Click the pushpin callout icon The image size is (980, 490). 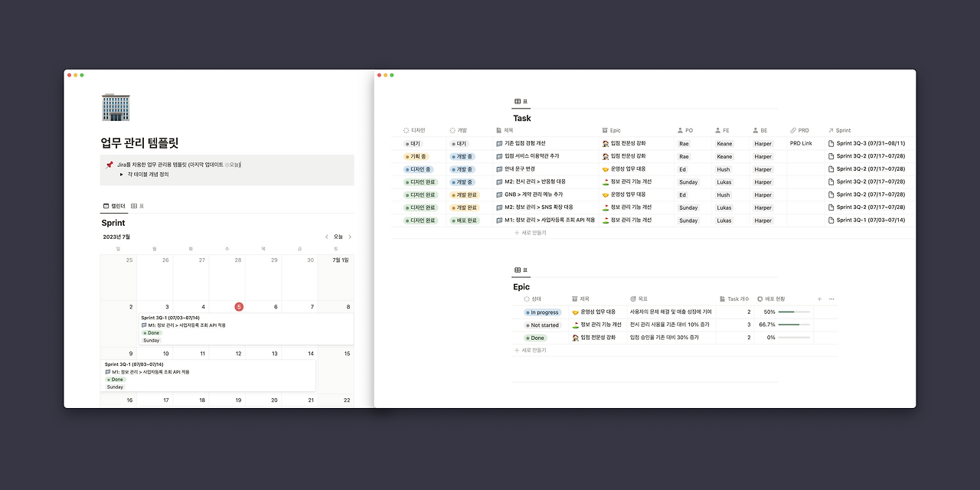[109, 165]
